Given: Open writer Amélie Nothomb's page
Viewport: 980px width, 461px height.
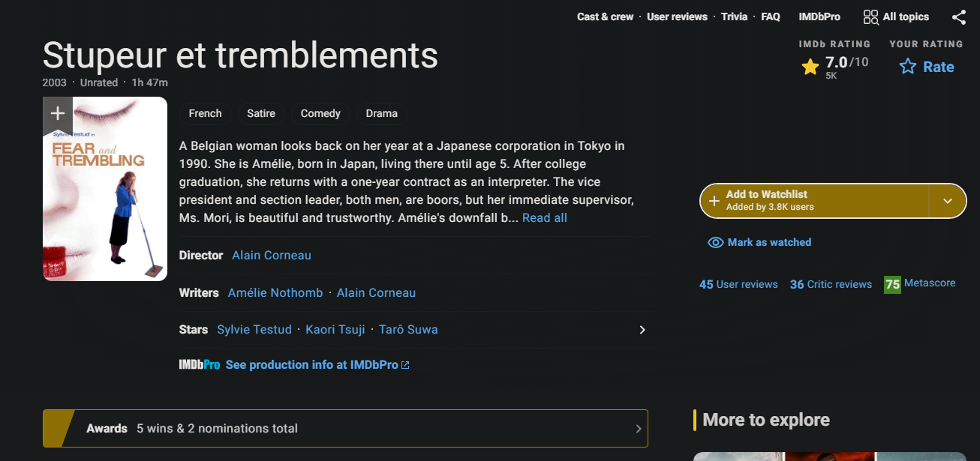Looking at the screenshot, I should [275, 293].
